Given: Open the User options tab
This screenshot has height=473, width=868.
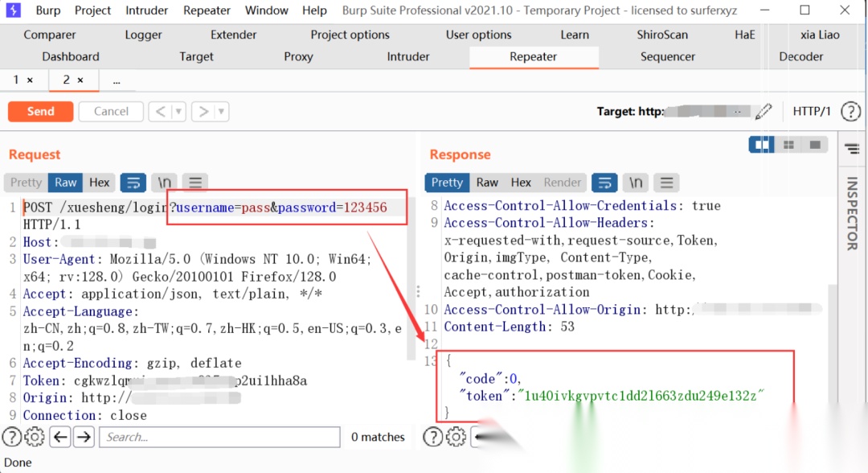Looking at the screenshot, I should point(479,35).
